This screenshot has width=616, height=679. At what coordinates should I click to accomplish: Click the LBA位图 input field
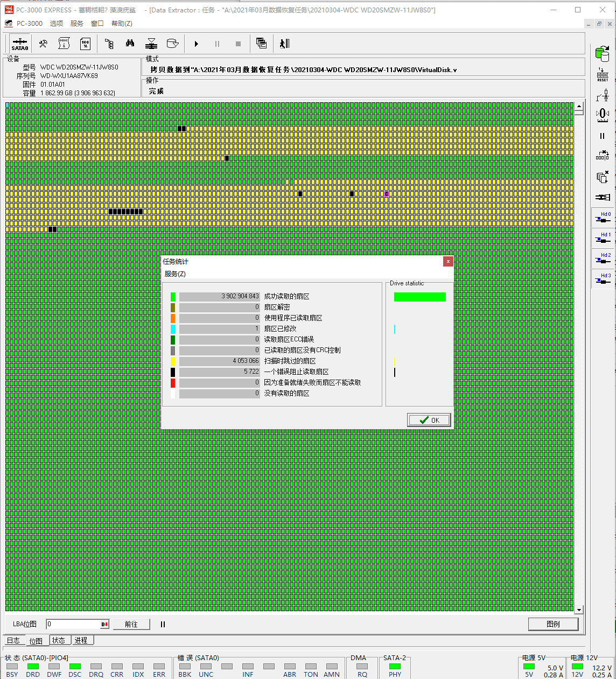click(73, 624)
